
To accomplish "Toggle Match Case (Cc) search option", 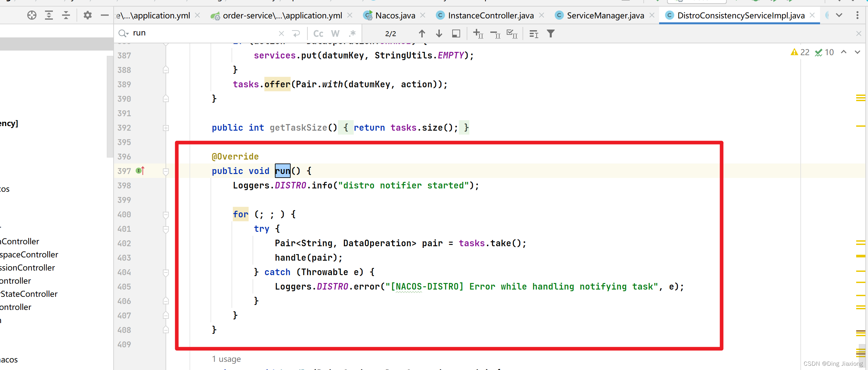I will [x=318, y=33].
